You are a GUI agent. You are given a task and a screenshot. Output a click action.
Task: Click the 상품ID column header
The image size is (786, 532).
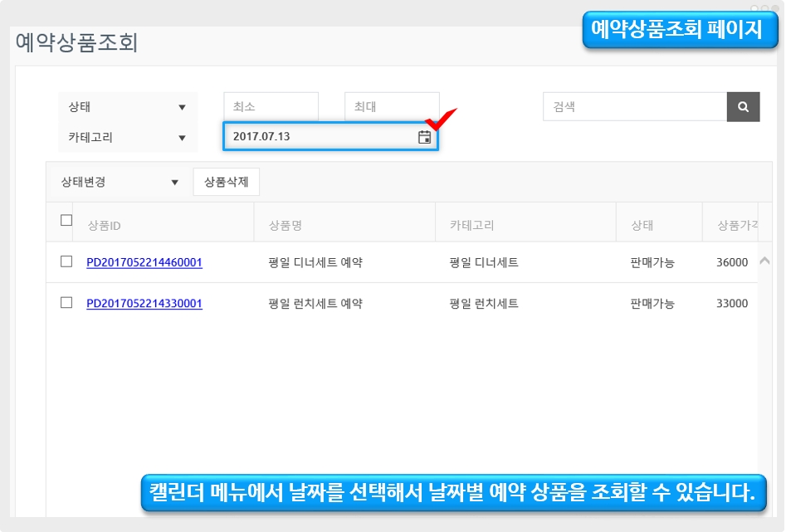(x=105, y=225)
